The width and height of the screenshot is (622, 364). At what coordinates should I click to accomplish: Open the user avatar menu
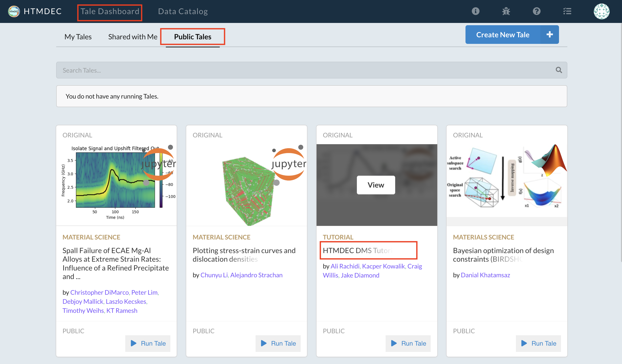(x=601, y=11)
